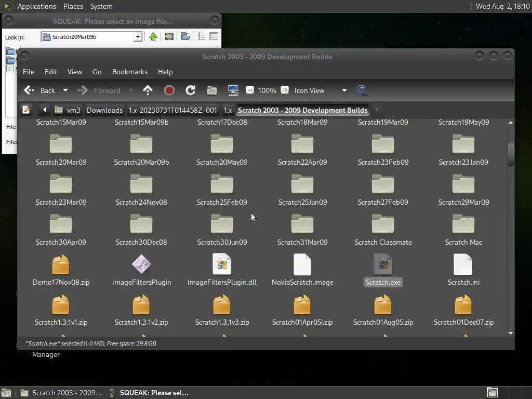Select the Scratch20May09 folder
532x399 pixels.
[221, 149]
